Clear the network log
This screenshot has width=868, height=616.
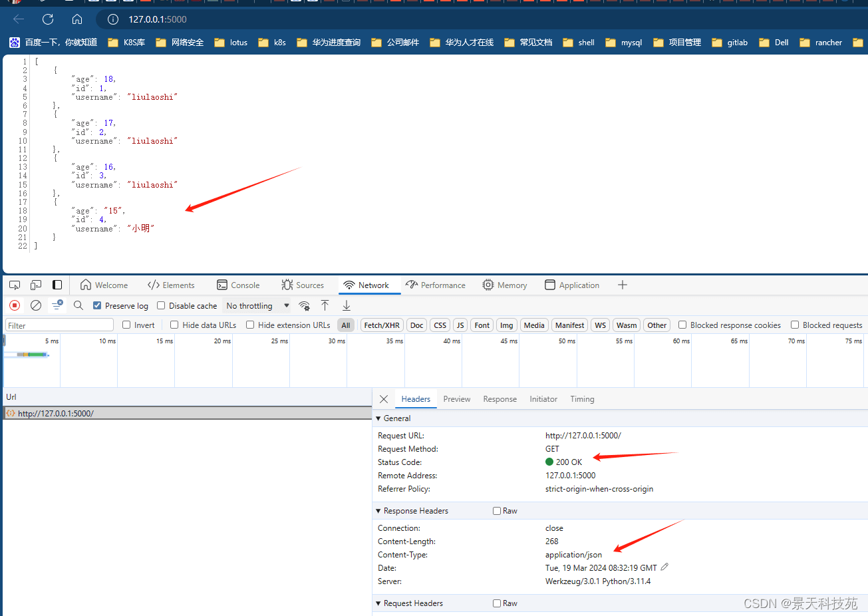tap(36, 305)
